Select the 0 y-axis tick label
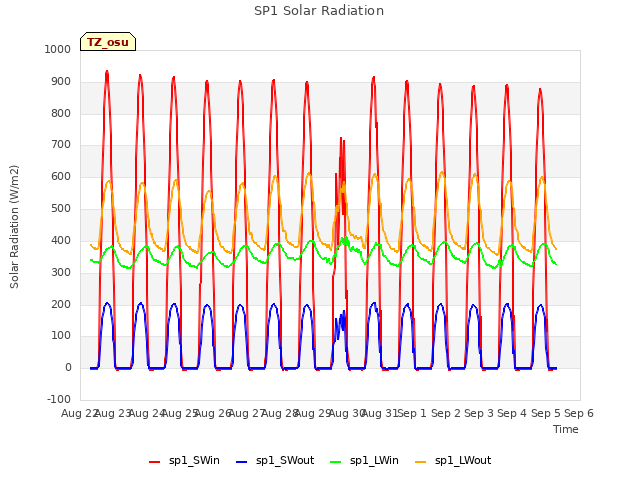The height and width of the screenshot is (480, 640). pos(68,367)
